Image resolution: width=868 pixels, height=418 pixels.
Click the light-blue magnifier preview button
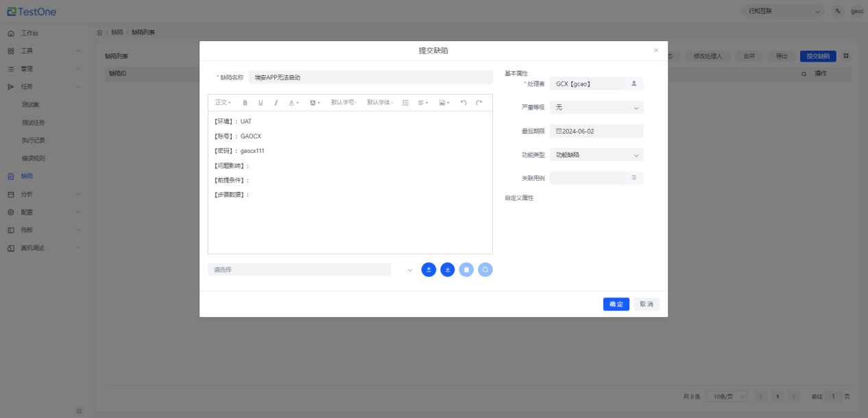click(x=485, y=270)
